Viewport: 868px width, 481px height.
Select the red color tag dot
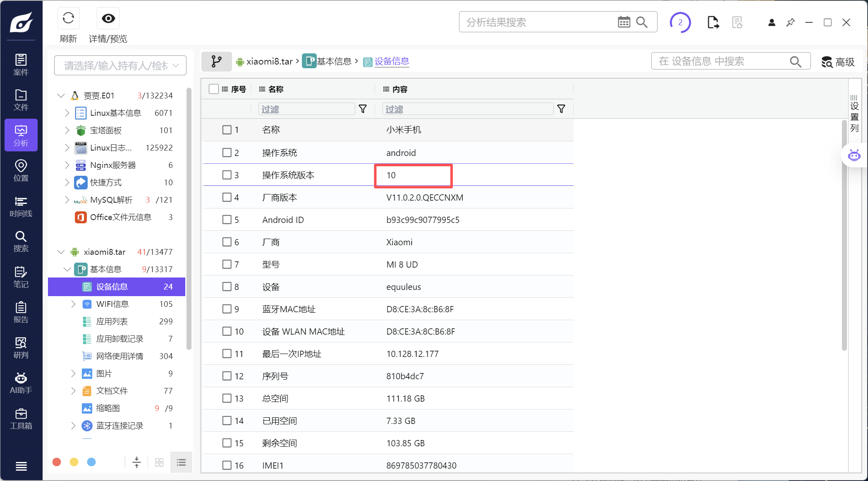click(57, 462)
